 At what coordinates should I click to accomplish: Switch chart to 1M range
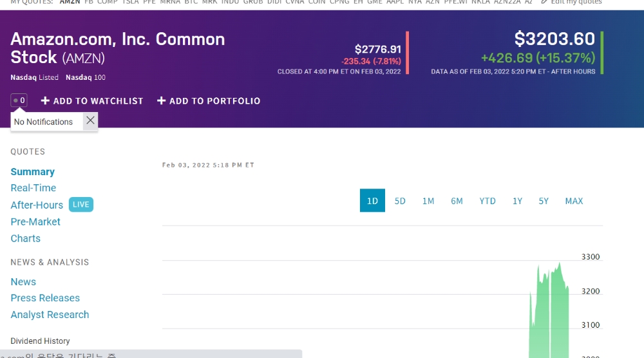click(428, 201)
